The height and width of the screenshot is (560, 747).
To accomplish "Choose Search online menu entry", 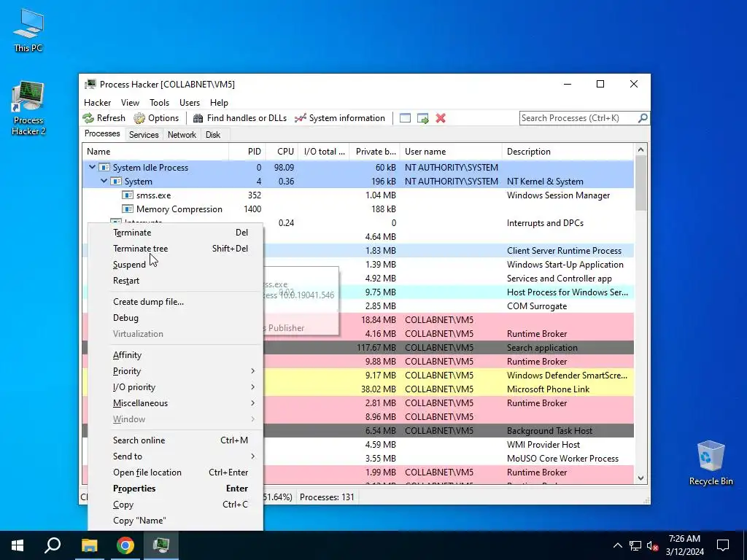I will tap(176, 440).
